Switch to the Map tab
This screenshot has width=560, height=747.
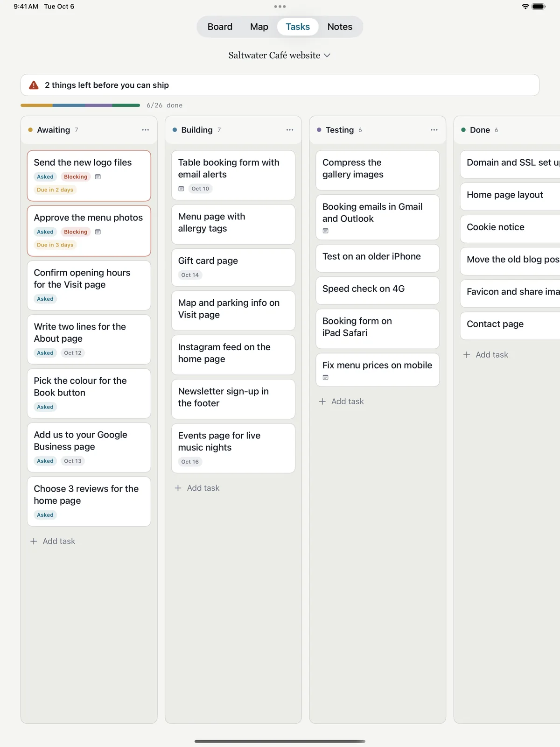(259, 27)
